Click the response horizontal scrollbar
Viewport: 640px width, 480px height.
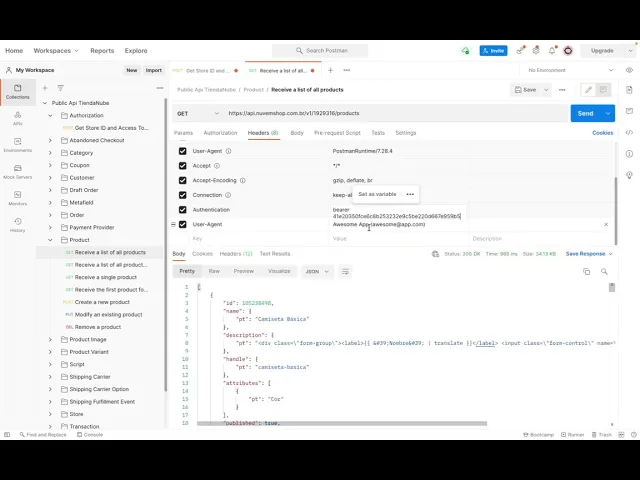(342, 424)
